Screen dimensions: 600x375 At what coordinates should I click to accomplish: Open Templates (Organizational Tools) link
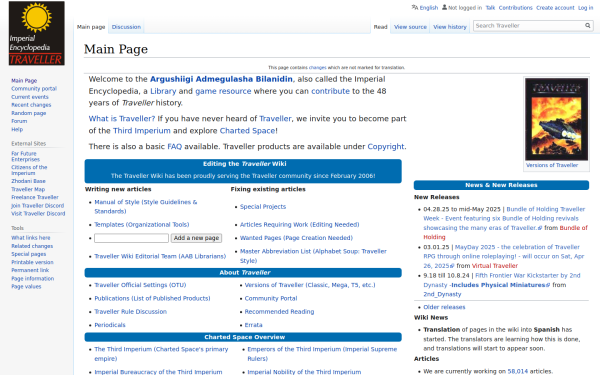click(x=142, y=225)
